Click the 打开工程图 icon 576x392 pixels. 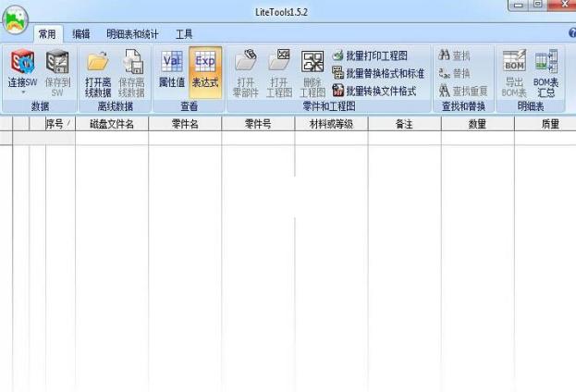[x=279, y=63]
